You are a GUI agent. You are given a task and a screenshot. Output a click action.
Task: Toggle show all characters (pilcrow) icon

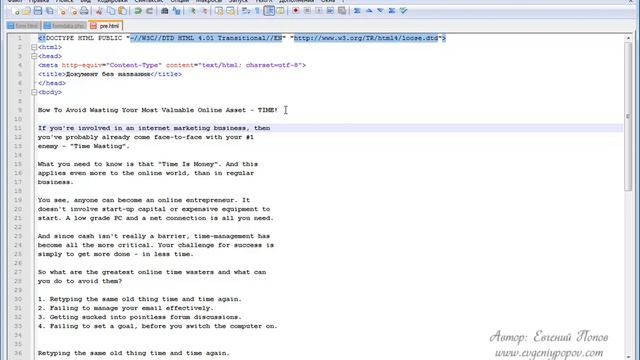tap(257, 11)
